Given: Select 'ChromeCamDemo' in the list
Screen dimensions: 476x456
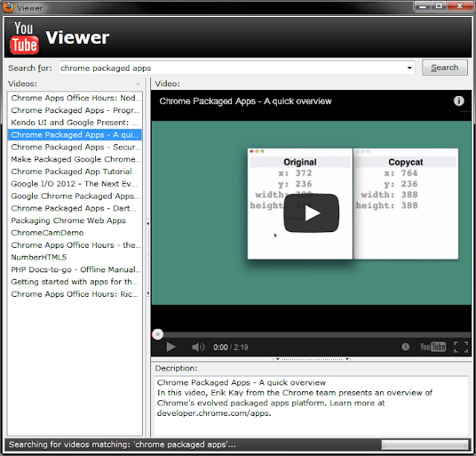Looking at the screenshot, I should pyautogui.click(x=74, y=233).
